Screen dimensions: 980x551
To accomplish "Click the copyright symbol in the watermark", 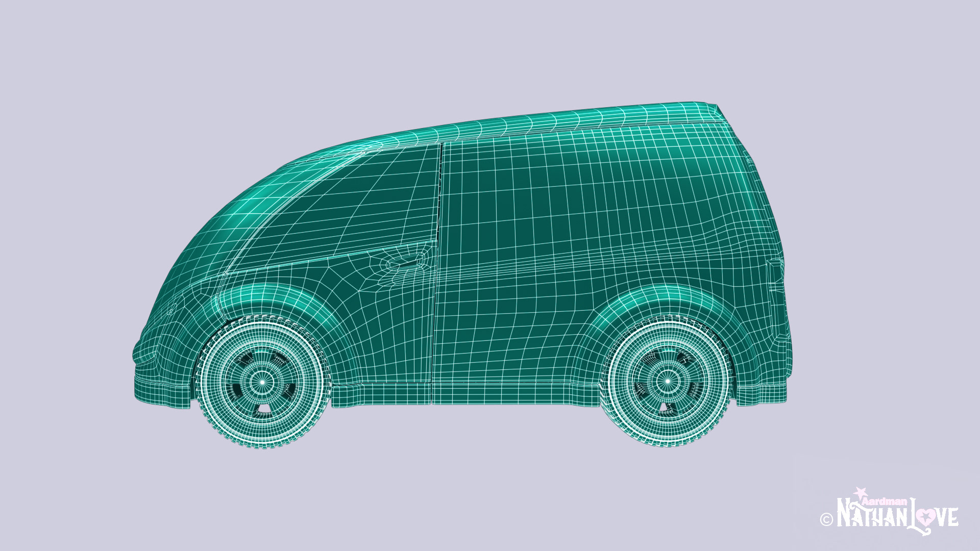I will click(x=826, y=519).
